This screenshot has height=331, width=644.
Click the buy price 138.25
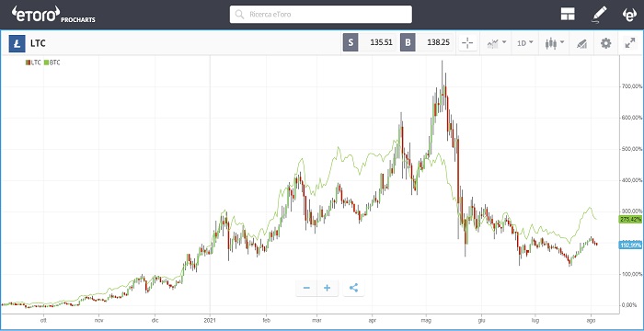coord(437,42)
